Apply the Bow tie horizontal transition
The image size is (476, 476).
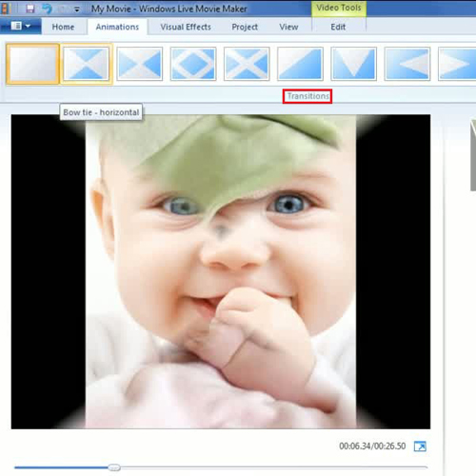(x=87, y=64)
